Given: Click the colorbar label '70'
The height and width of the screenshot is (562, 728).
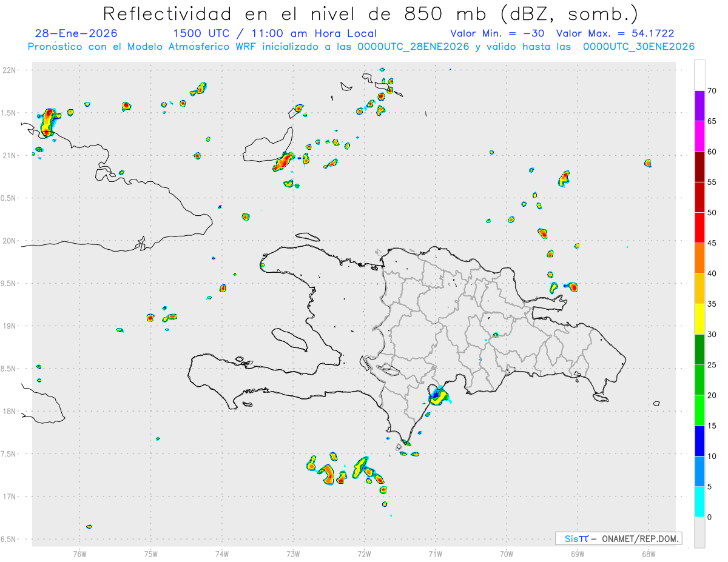Looking at the screenshot, I should 712,91.
